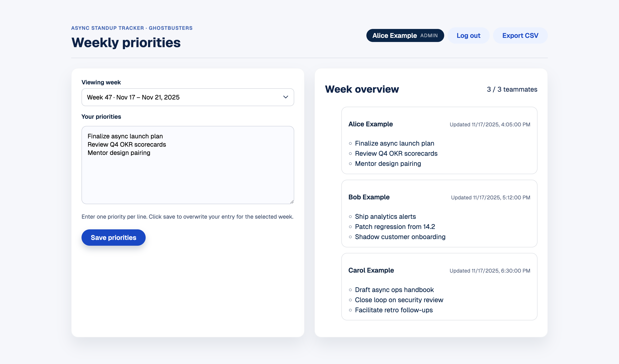
Task: Open Carol Example's overview card
Action: coord(439,287)
